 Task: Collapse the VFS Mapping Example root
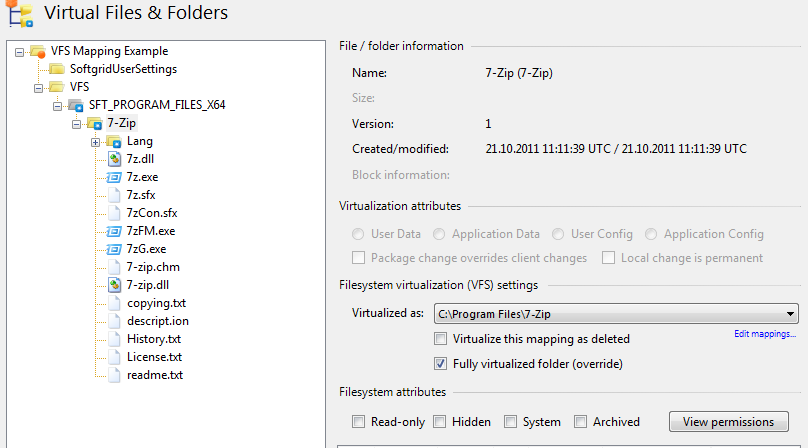click(x=20, y=51)
